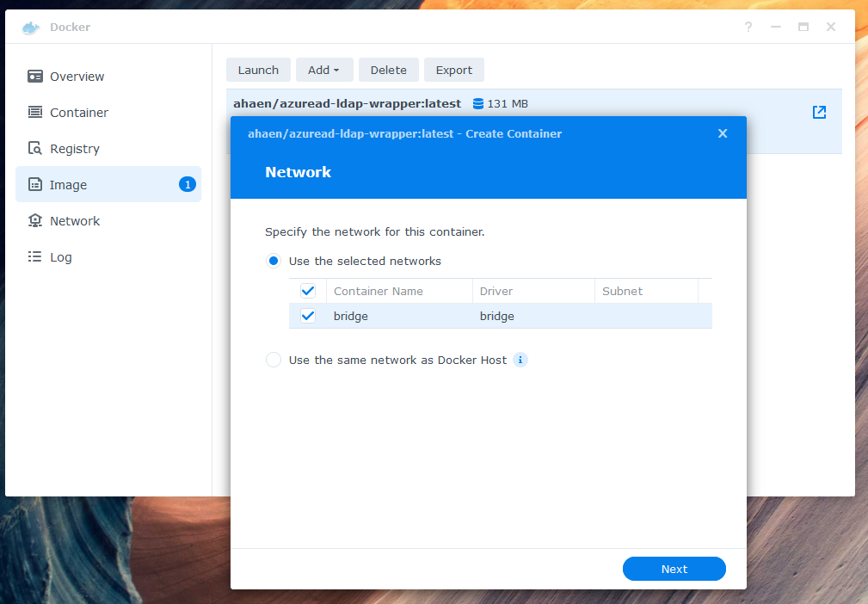868x604 pixels.
Task: Click the Image badge showing 1
Action: [x=188, y=184]
